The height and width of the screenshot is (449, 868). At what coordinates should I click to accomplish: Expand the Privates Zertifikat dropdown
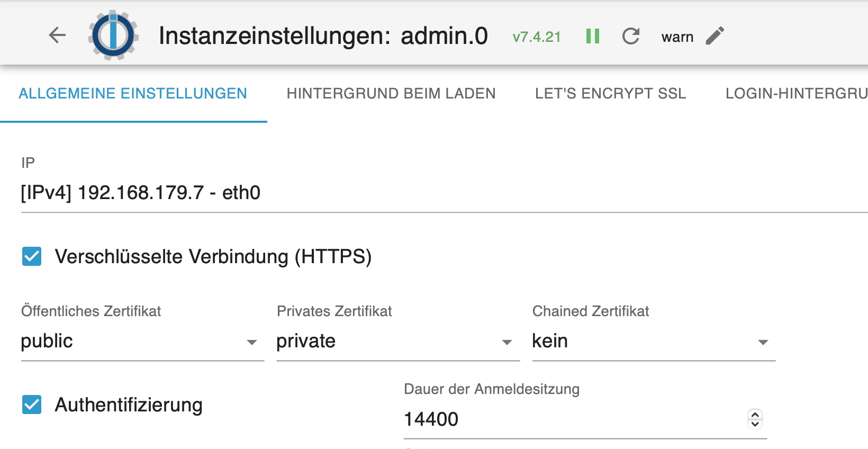[397, 342]
